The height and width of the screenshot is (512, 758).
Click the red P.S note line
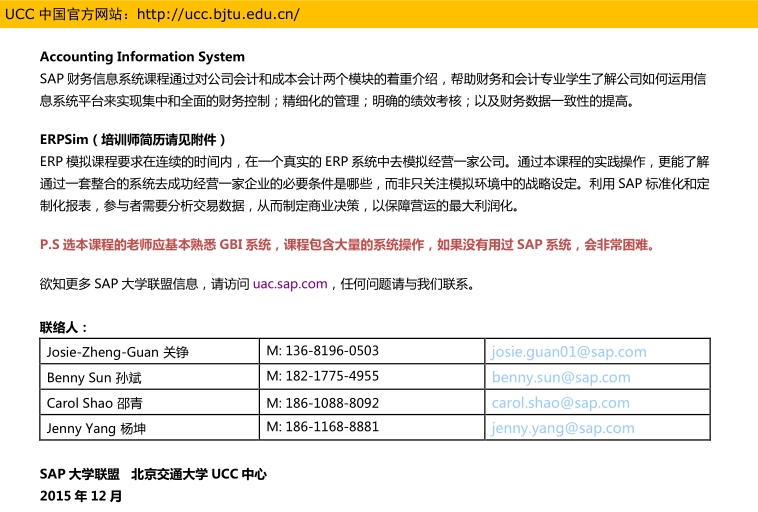pyautogui.click(x=347, y=245)
